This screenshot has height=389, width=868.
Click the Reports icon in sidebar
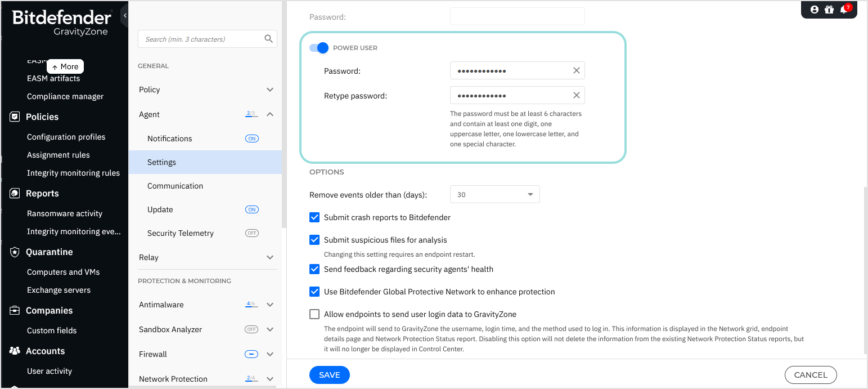14,193
